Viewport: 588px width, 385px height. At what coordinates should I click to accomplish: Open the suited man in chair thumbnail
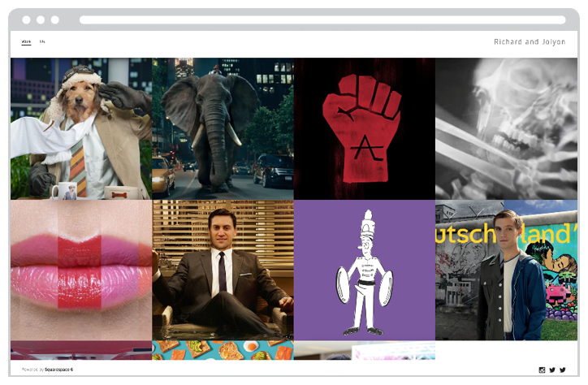coord(223,270)
